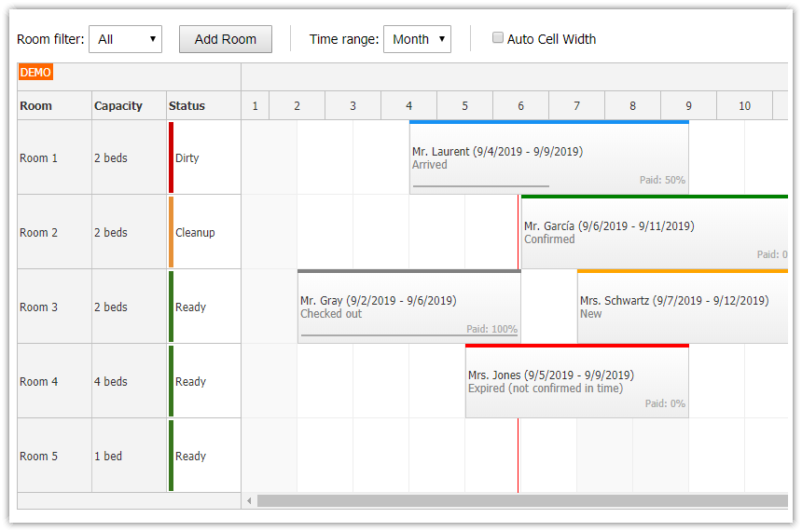This screenshot has height=532, width=802.
Task: Select Mr. Gray's checked out reservation
Action: [x=408, y=307]
